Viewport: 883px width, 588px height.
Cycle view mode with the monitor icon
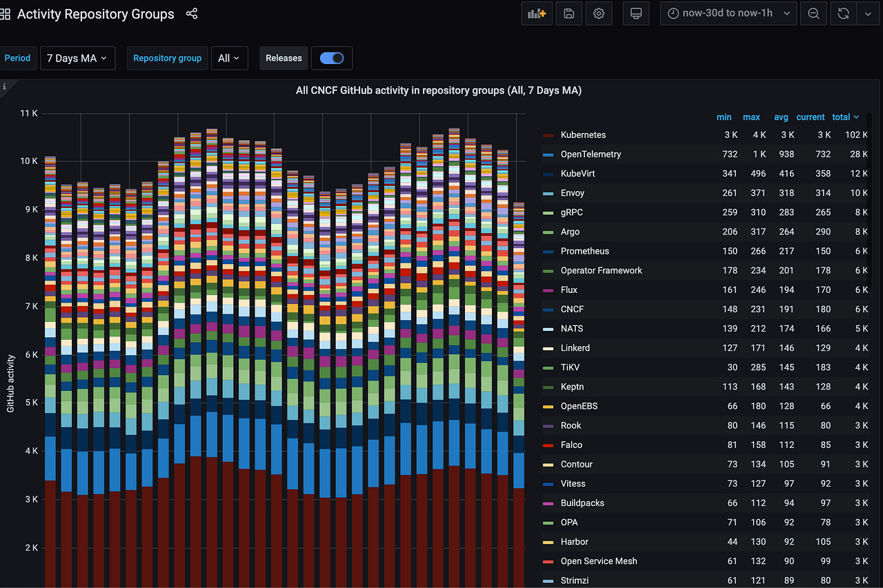click(636, 13)
